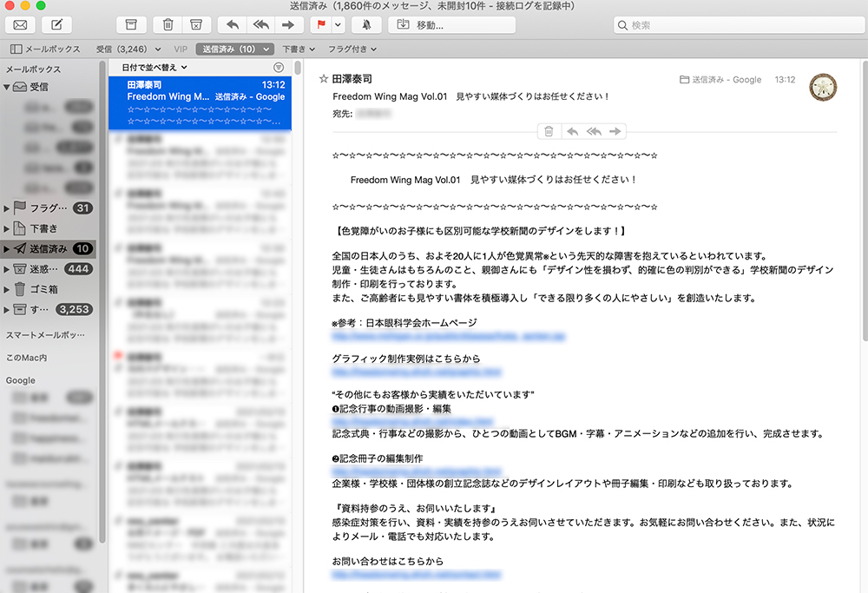
Task: Reply using header reply arrow
Action: click(573, 131)
